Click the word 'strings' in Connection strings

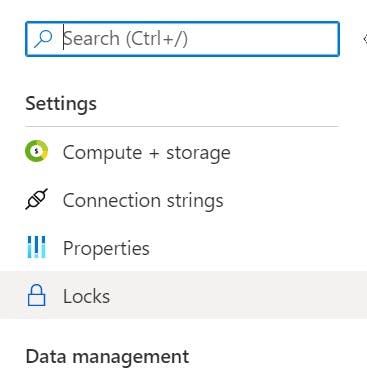pyautogui.click(x=195, y=201)
